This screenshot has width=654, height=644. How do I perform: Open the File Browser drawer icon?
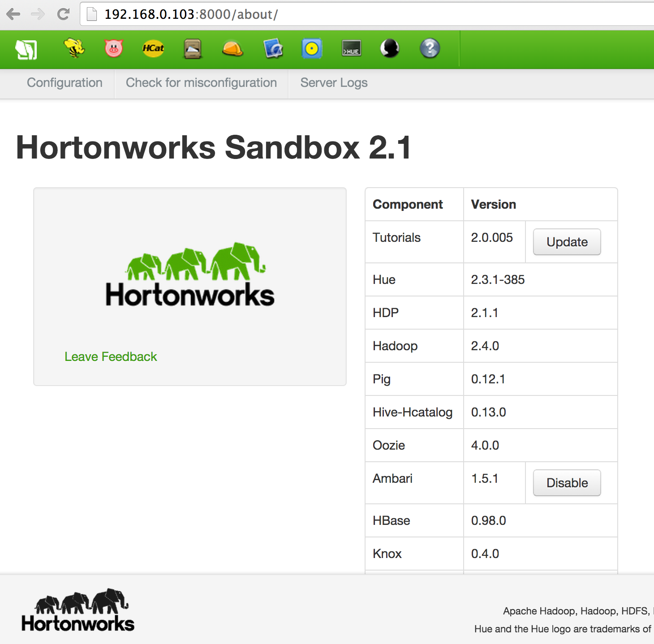pyautogui.click(x=193, y=49)
